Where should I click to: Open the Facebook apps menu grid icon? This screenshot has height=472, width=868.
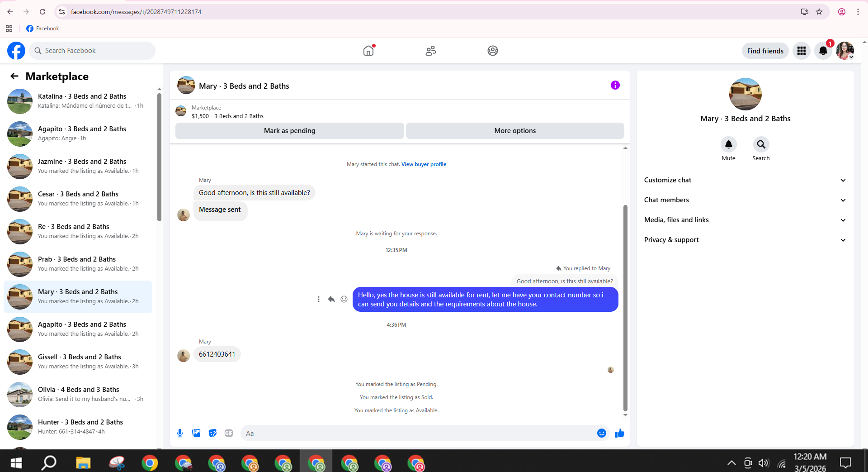[x=802, y=51]
